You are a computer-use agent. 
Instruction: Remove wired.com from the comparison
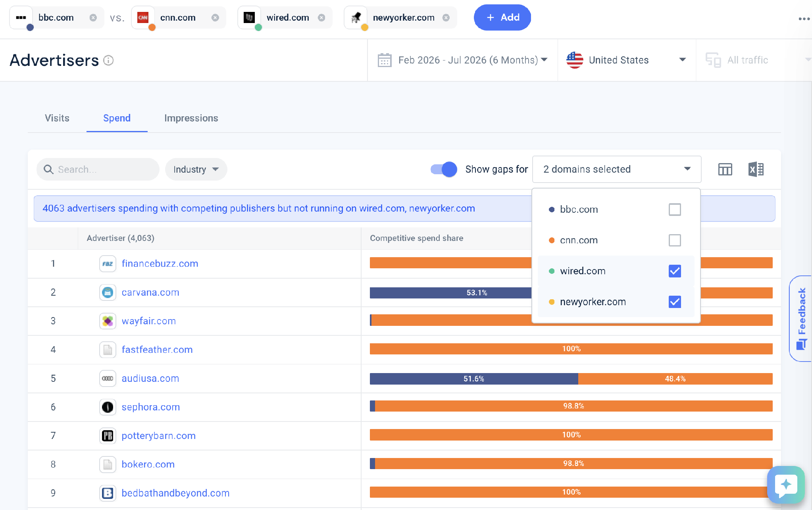pos(322,17)
